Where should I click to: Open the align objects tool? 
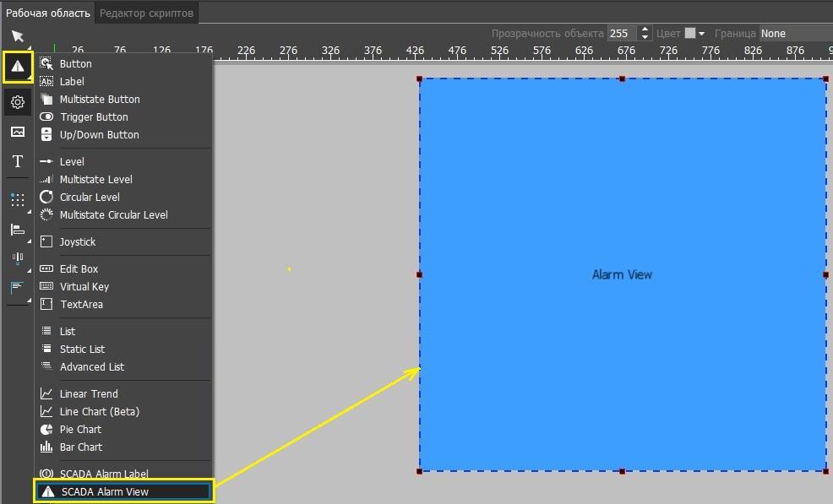(18, 230)
